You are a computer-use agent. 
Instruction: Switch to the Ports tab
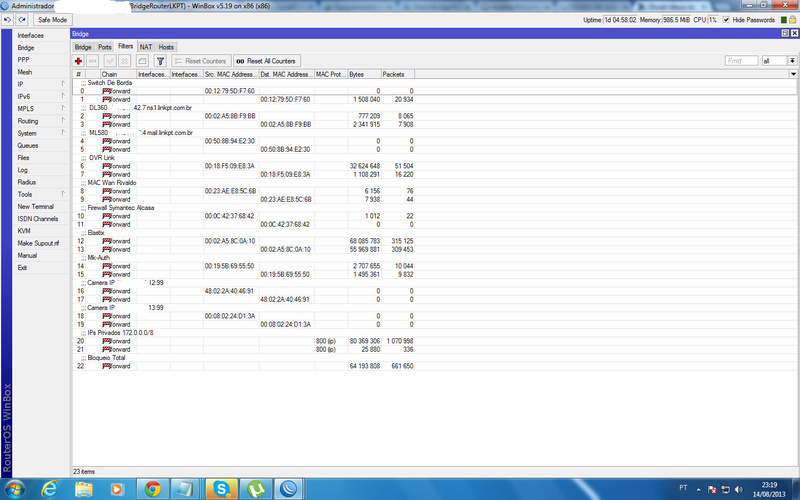pyautogui.click(x=105, y=47)
